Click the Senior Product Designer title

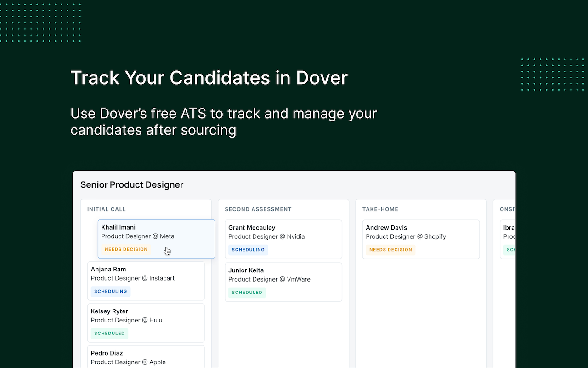(132, 185)
